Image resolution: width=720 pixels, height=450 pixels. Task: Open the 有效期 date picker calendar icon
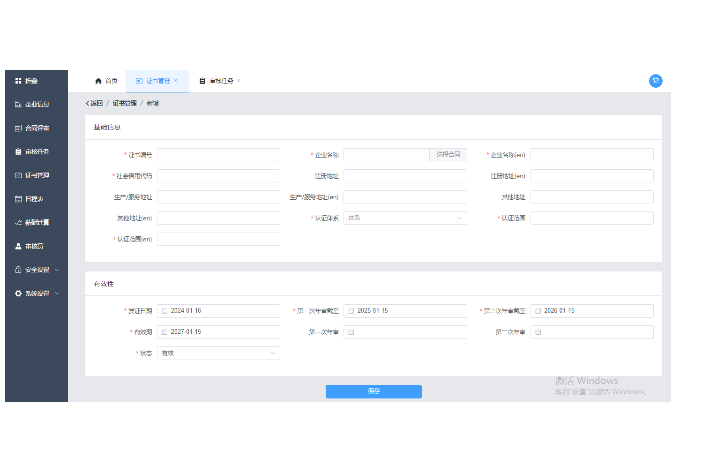(x=165, y=332)
